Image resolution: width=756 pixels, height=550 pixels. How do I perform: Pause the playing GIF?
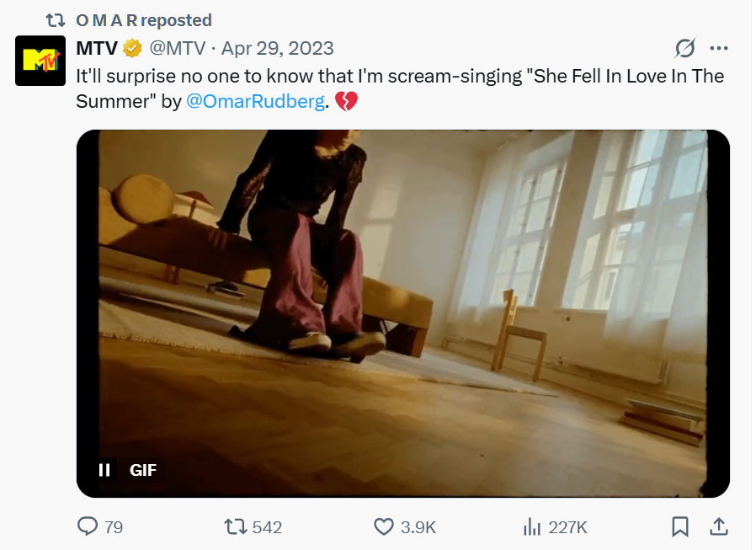(x=105, y=470)
